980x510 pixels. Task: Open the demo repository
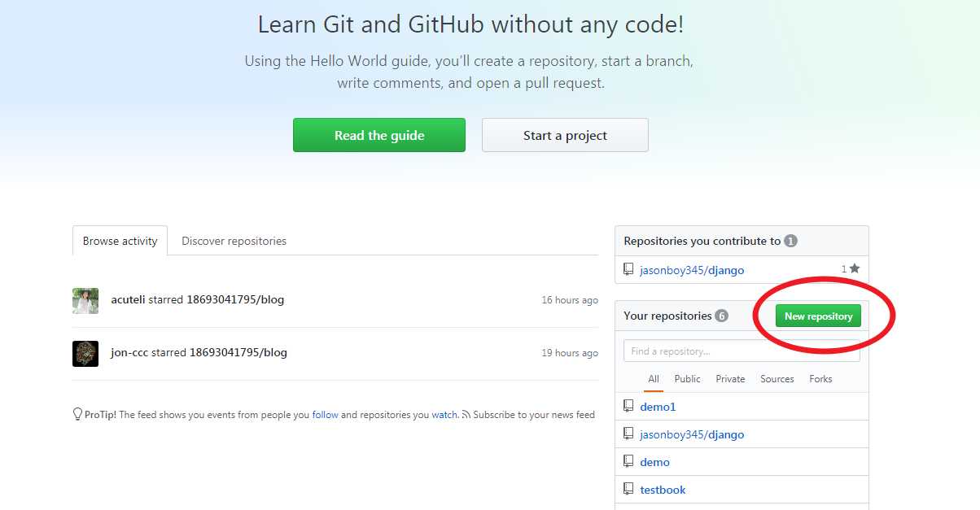(x=654, y=462)
